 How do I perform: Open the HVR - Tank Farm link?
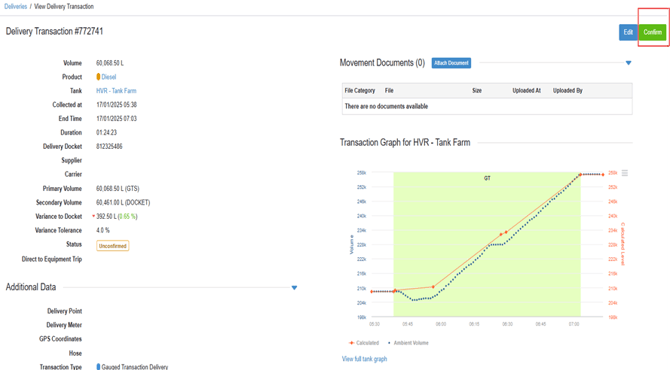(x=116, y=91)
